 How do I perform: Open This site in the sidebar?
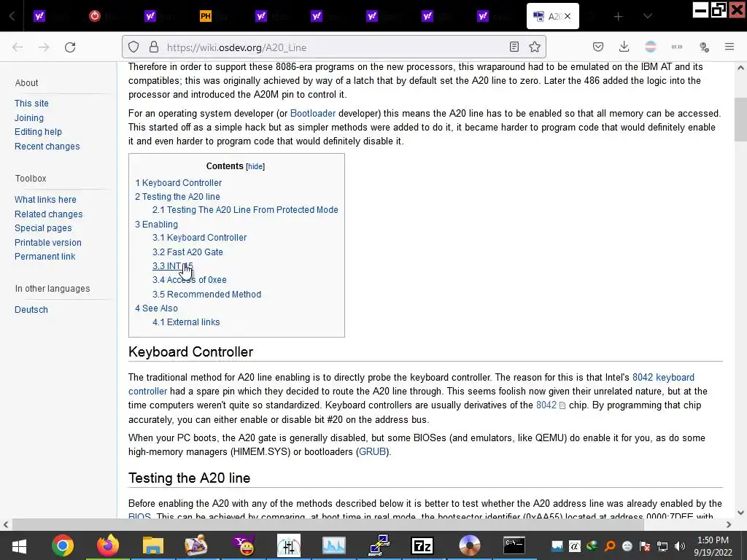[31, 104]
